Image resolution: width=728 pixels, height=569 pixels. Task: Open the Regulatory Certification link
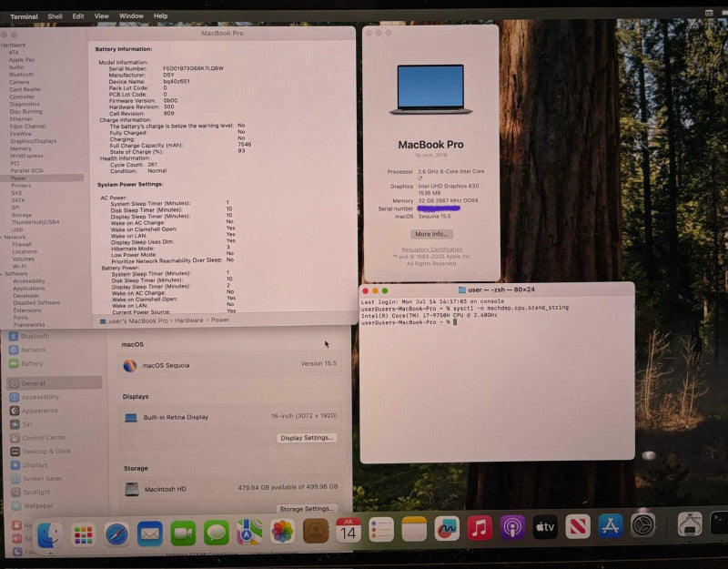(431, 249)
